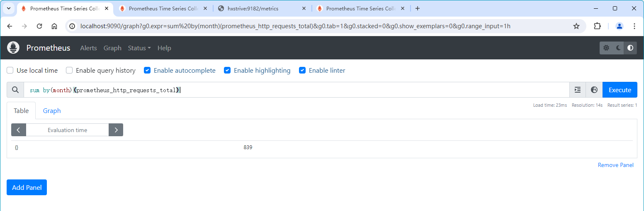644x211 pixels.
Task: Open the Help page
Action: pos(164,48)
